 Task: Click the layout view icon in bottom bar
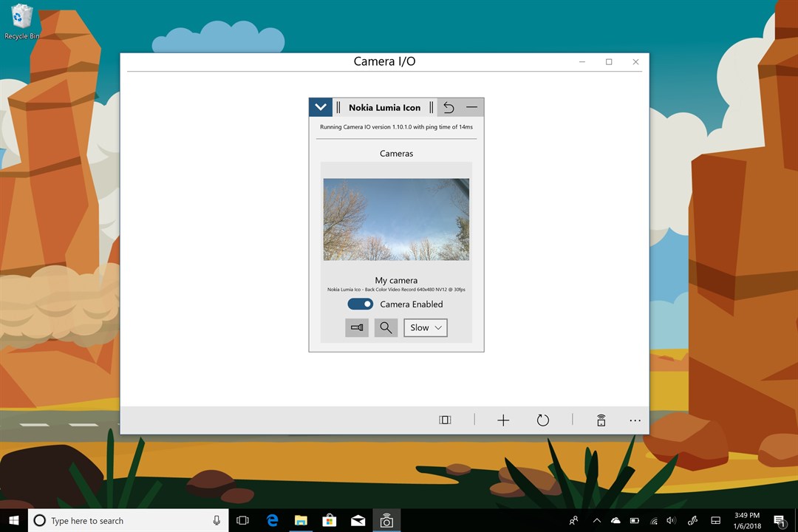coord(445,420)
